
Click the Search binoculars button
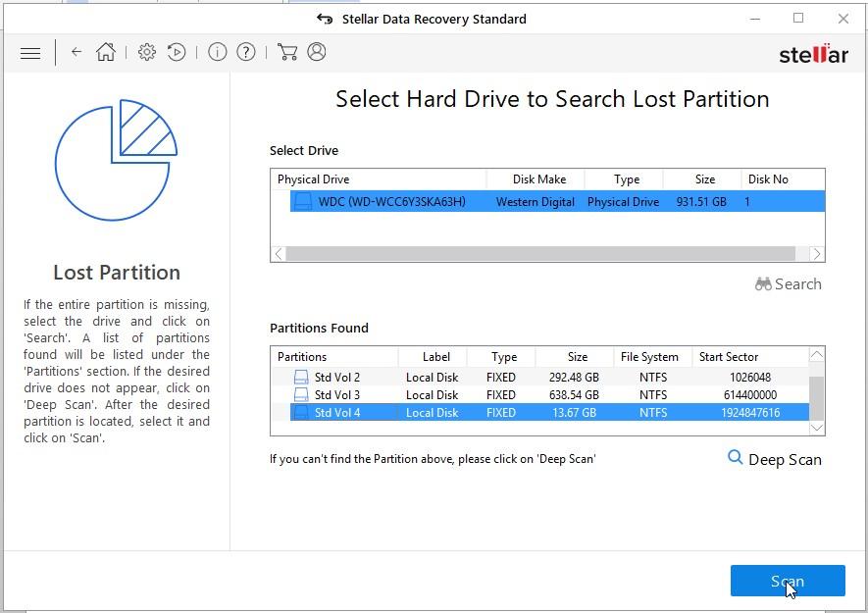coord(788,284)
